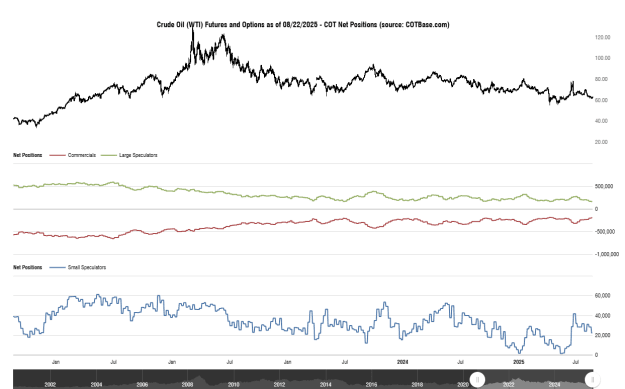Screen dimensions: 625x389
Task: Click the 100.00 price axis label
Action: tap(602, 58)
